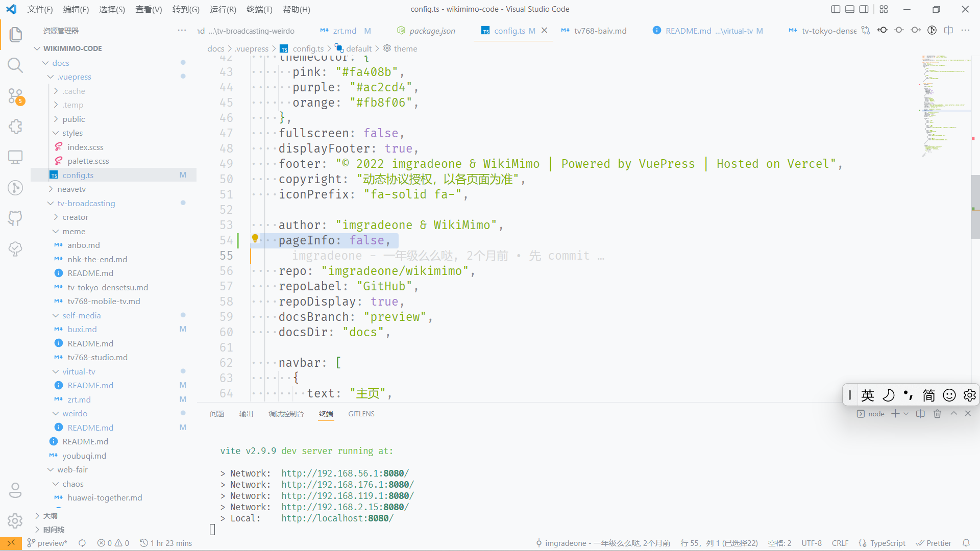The height and width of the screenshot is (551, 980).
Task: Toggle primary side bar visibility
Action: click(x=836, y=9)
